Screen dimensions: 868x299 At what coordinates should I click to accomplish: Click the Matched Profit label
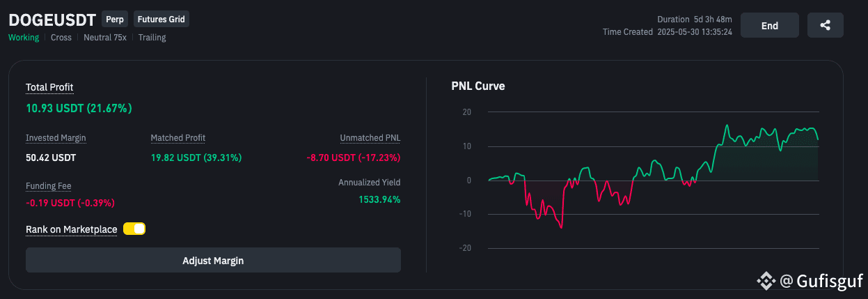[178, 138]
